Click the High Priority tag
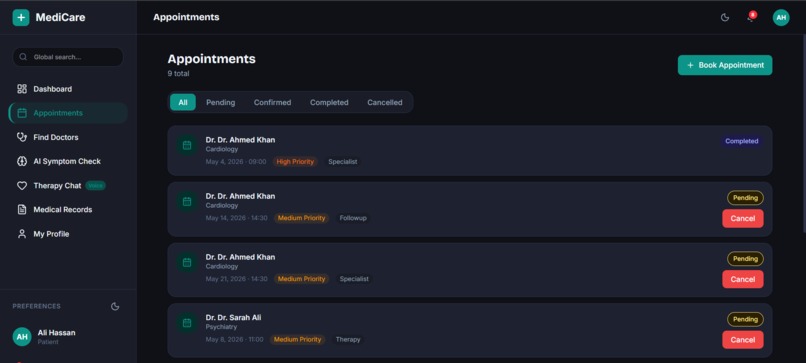Image resolution: width=806 pixels, height=363 pixels. tap(295, 162)
